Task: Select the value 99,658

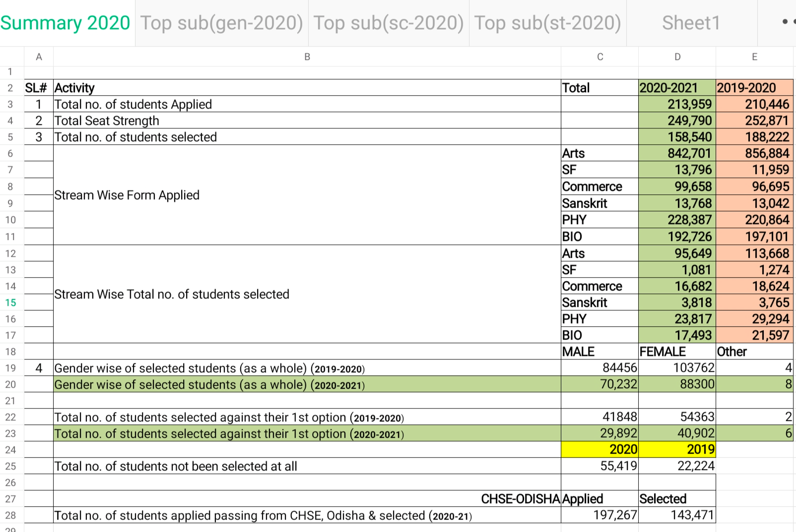Action: (x=677, y=186)
